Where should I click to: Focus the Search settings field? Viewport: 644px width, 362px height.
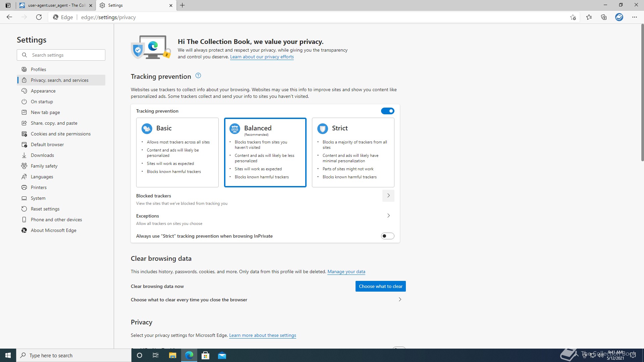point(61,55)
